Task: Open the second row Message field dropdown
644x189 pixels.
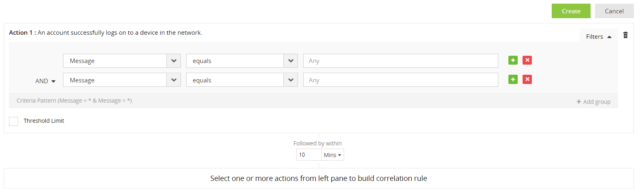Action: (x=174, y=80)
